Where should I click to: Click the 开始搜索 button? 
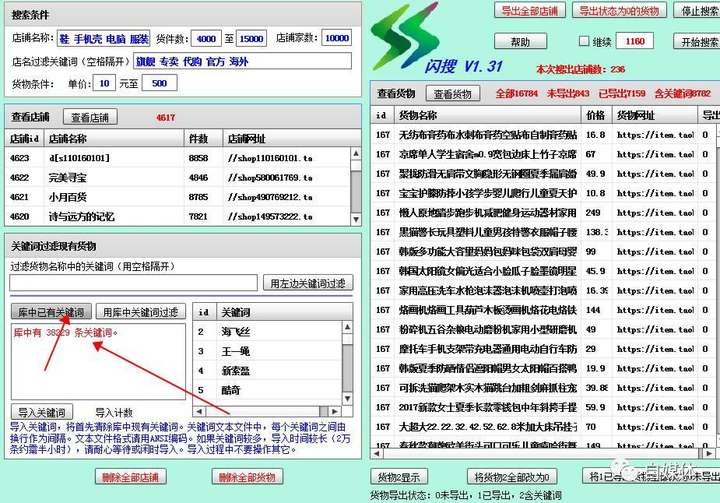pyautogui.click(x=698, y=42)
